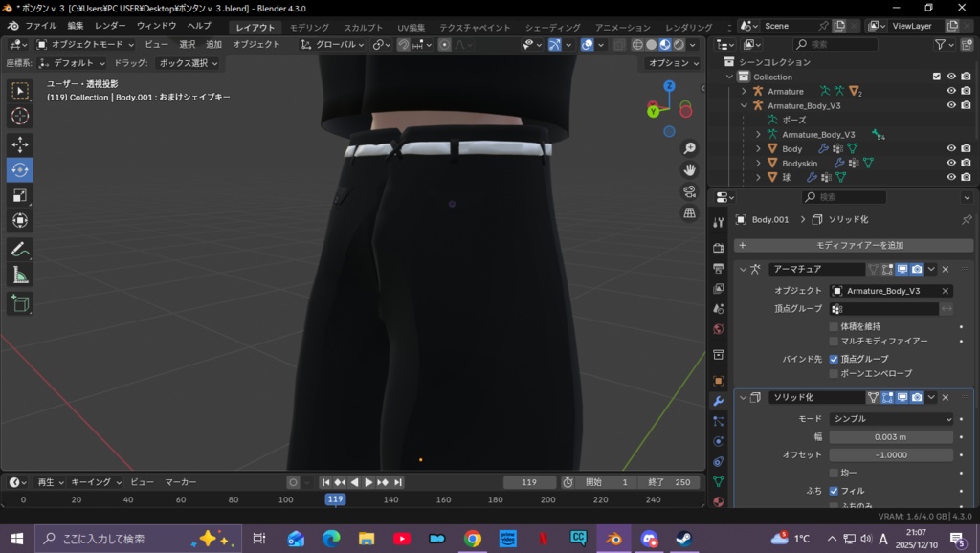This screenshot has width=980, height=553.
Task: Jump to the animation start frame
Action: 325,482
